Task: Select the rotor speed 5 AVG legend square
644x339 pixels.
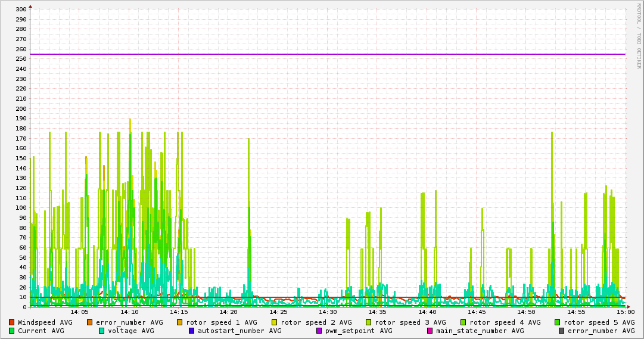Action: 558,322
